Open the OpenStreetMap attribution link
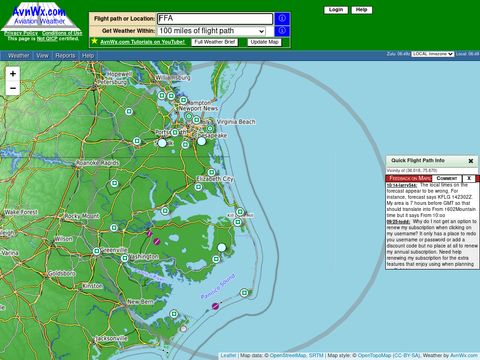 click(288, 356)
